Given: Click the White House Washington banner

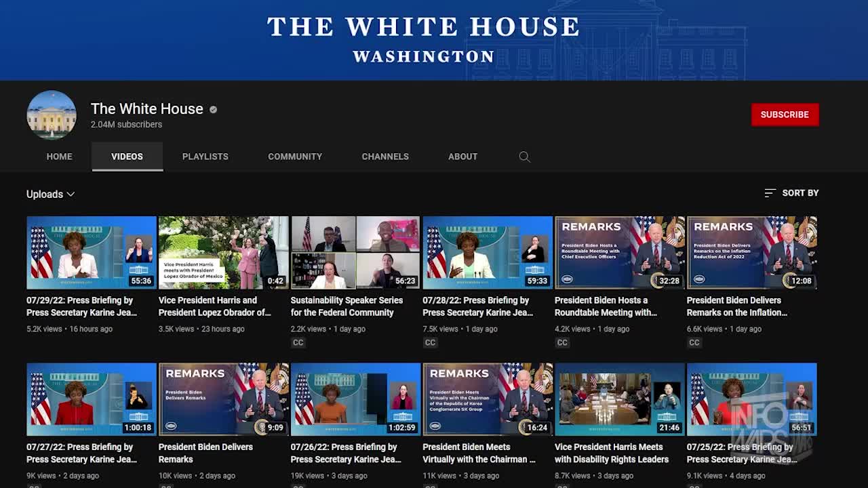Looking at the screenshot, I should (x=434, y=40).
